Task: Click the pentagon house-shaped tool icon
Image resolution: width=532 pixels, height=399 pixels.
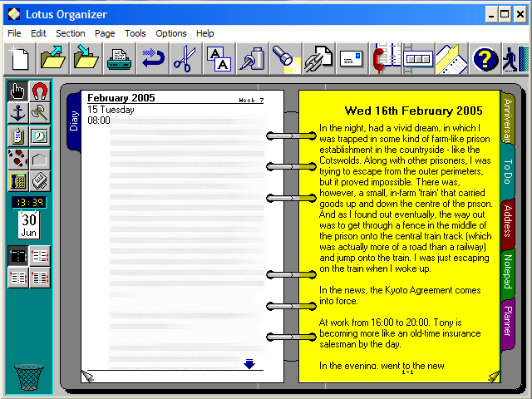Action: click(x=40, y=159)
